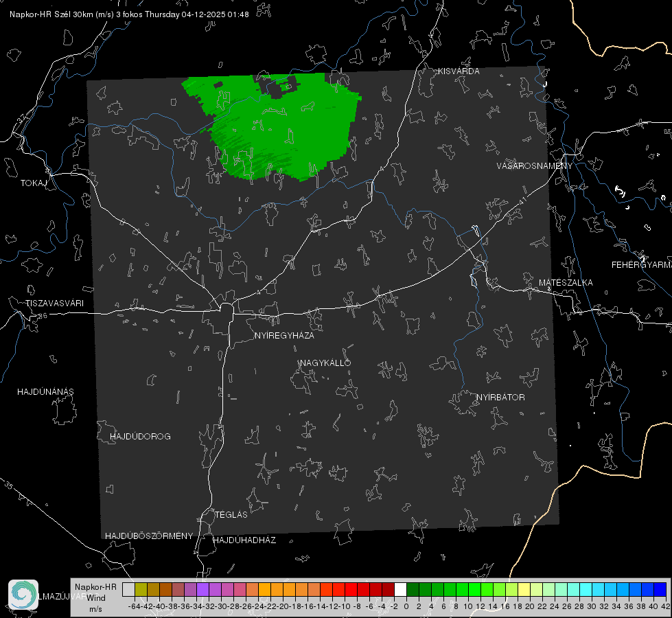Click the 'HAJDÚBÖSZÖRMÉNY' city label
672x618 pixels.
click(x=149, y=536)
